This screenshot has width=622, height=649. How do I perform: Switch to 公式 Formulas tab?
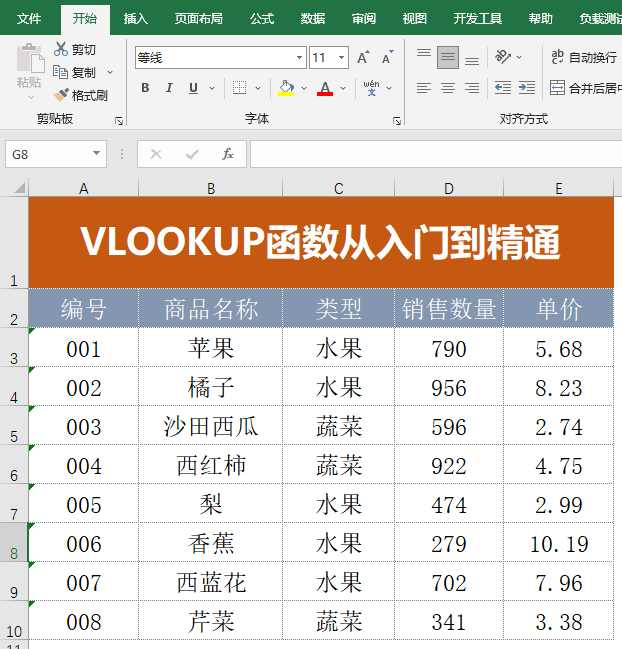coord(262,19)
